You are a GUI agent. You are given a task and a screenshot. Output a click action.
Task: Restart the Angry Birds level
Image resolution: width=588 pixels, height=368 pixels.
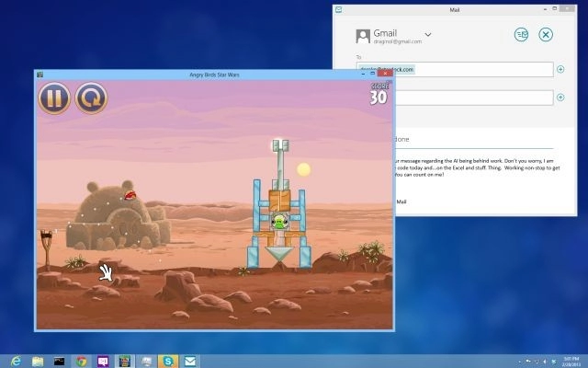(x=92, y=98)
